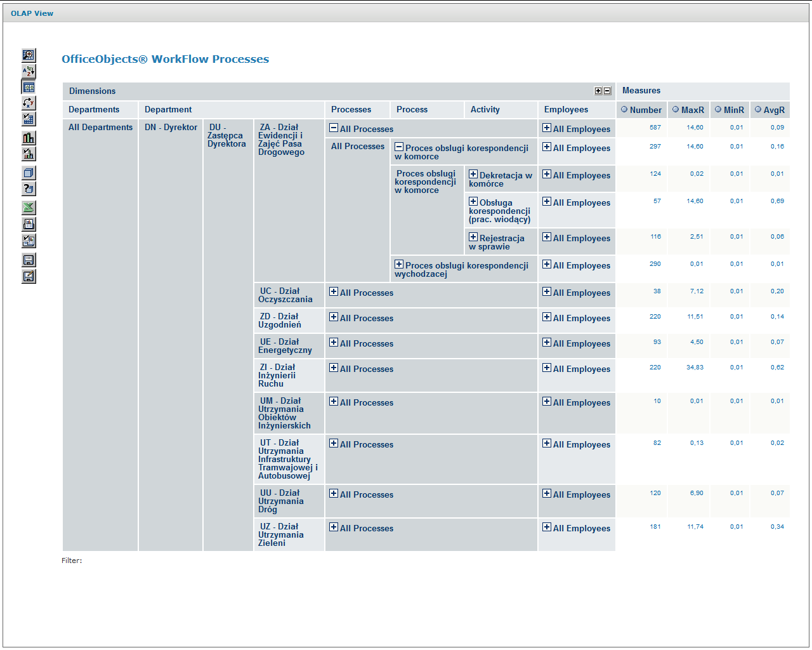The height and width of the screenshot is (650, 812).
Task: Click the 3D cube icon
Action: pos(29,173)
